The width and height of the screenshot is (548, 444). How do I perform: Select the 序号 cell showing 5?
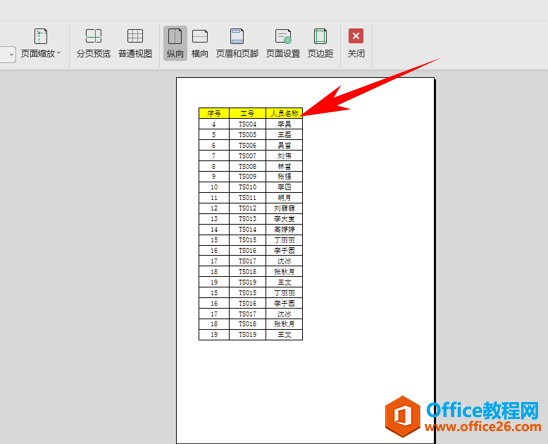[x=214, y=135]
